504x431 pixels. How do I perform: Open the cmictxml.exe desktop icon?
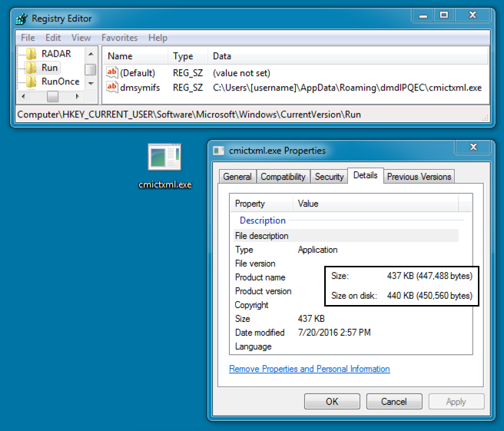coord(164,157)
